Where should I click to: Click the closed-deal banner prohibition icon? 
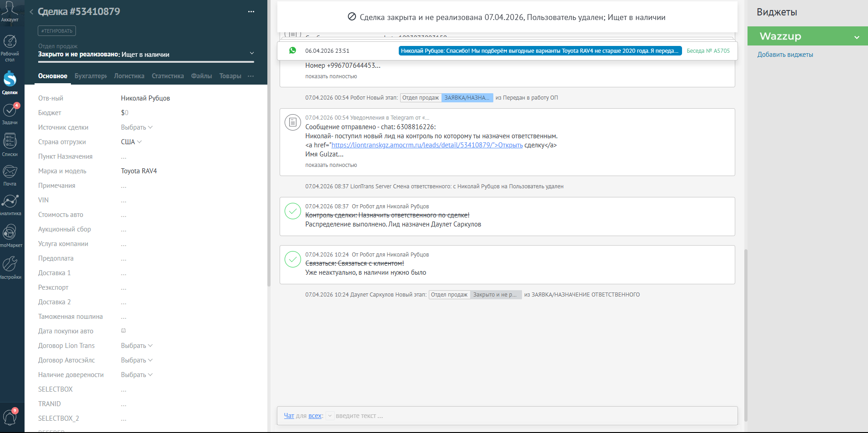coord(352,17)
